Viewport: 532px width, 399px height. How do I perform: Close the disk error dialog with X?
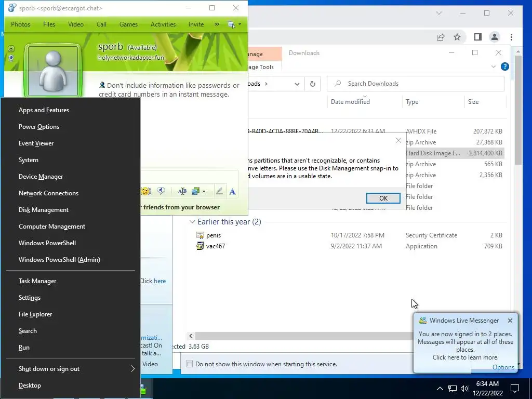398,140
